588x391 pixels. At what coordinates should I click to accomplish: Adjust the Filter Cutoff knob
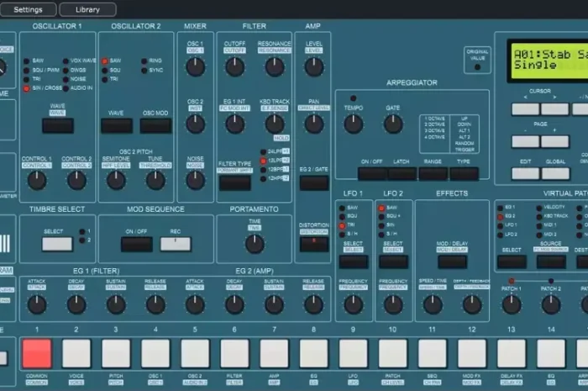click(x=234, y=67)
